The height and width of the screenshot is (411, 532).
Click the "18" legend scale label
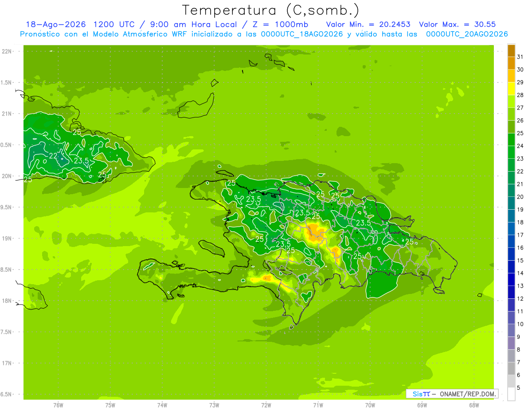pyautogui.click(x=520, y=222)
